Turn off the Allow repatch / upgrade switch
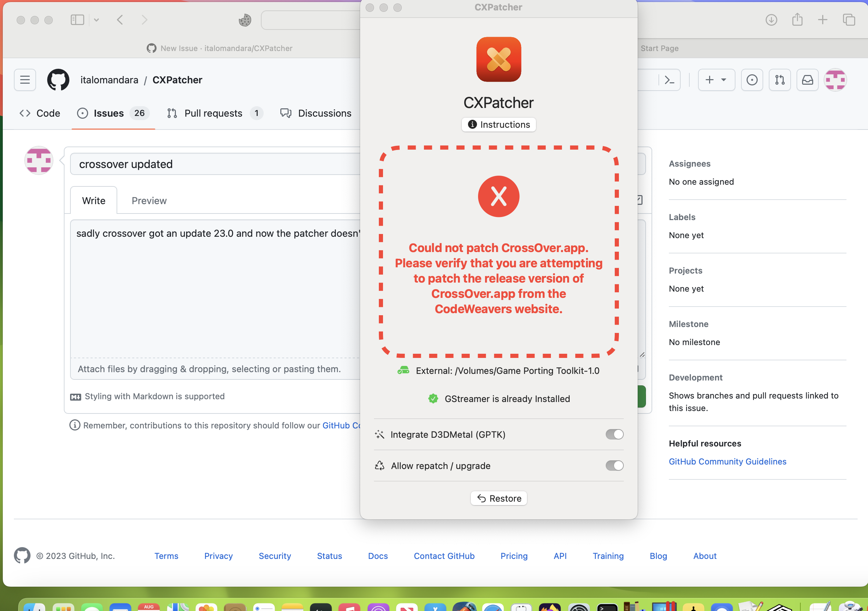The height and width of the screenshot is (611, 868). point(614,466)
